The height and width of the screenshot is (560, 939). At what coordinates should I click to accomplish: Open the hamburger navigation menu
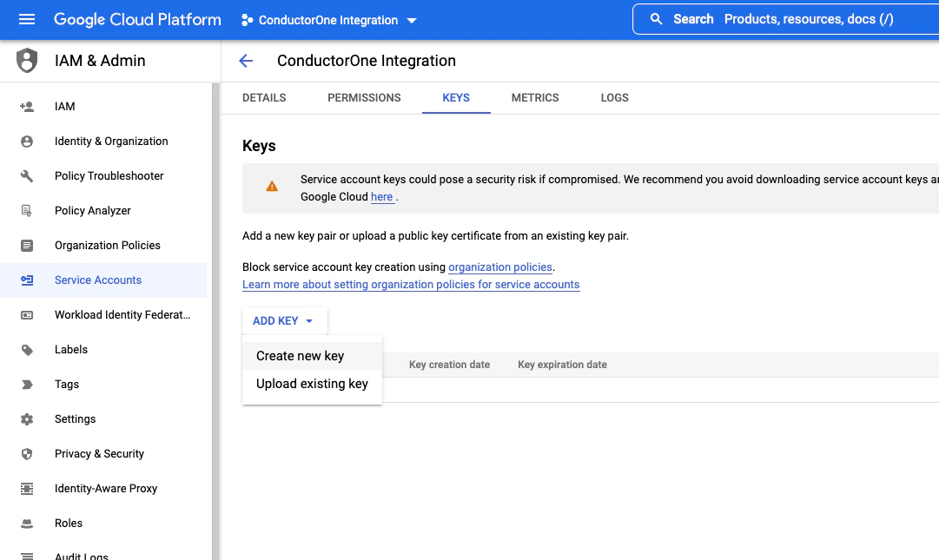(x=27, y=20)
